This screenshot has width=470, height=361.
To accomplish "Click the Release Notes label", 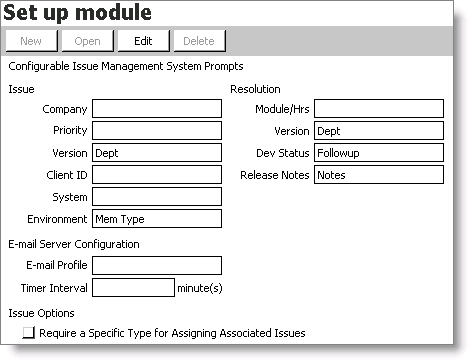I will tap(275, 175).
